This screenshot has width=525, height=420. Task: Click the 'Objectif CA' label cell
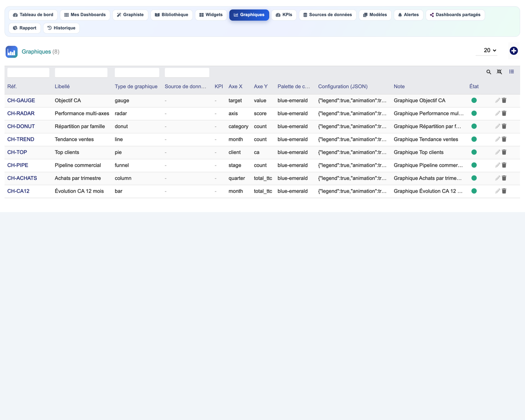[68, 101]
